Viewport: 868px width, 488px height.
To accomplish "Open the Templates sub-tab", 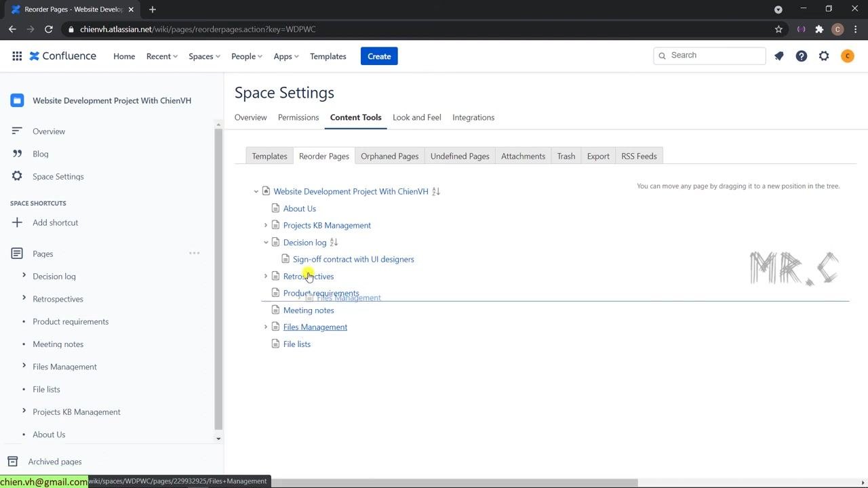I will [x=269, y=156].
